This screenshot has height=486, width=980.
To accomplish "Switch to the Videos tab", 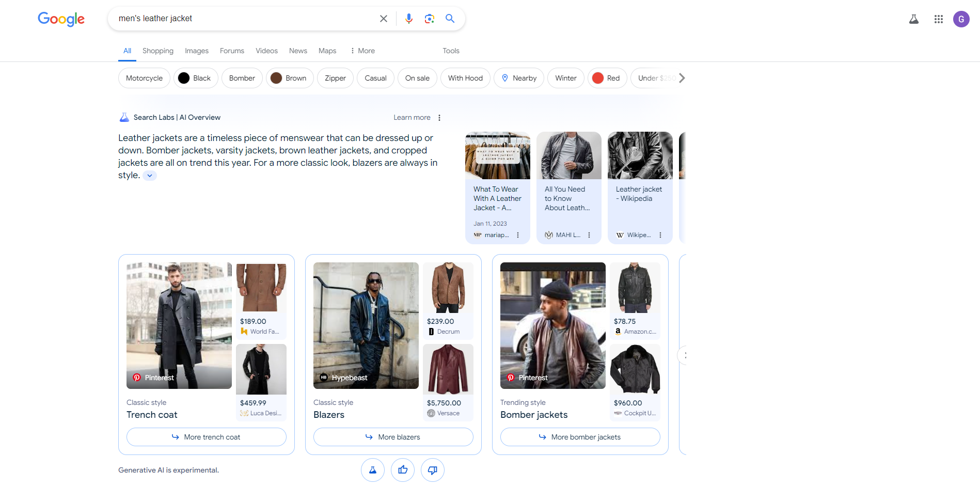I will click(x=266, y=51).
